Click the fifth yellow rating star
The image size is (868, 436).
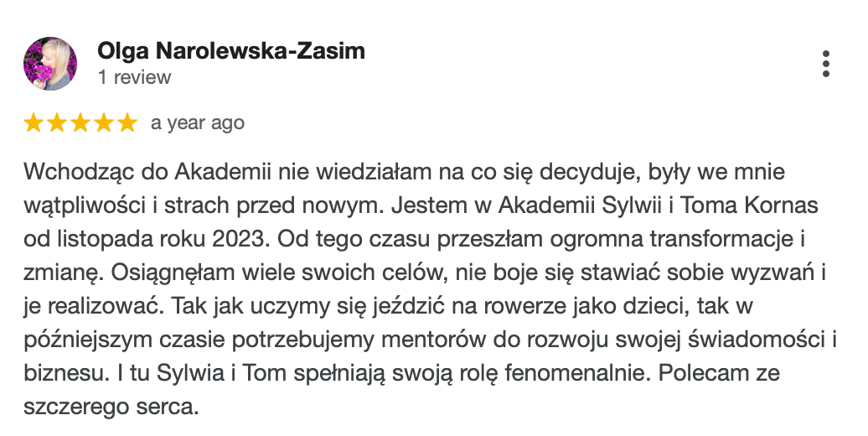point(127,123)
